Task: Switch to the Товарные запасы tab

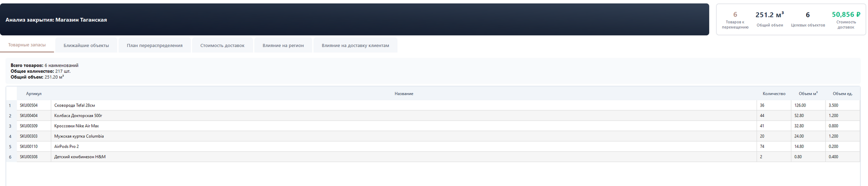Action: click(27, 45)
